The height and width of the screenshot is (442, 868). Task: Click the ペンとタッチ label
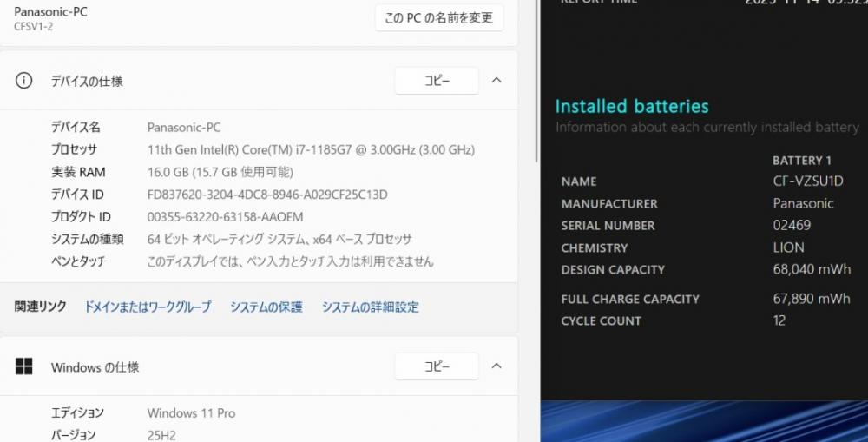(x=78, y=261)
